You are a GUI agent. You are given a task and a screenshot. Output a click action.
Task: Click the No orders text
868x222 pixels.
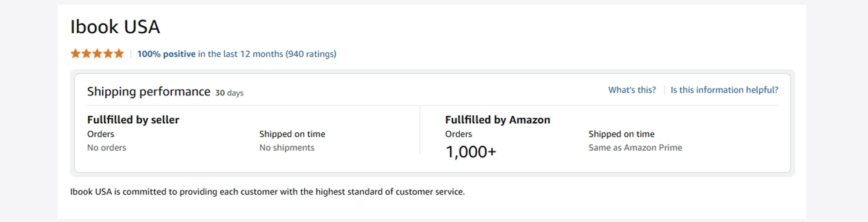(x=106, y=148)
